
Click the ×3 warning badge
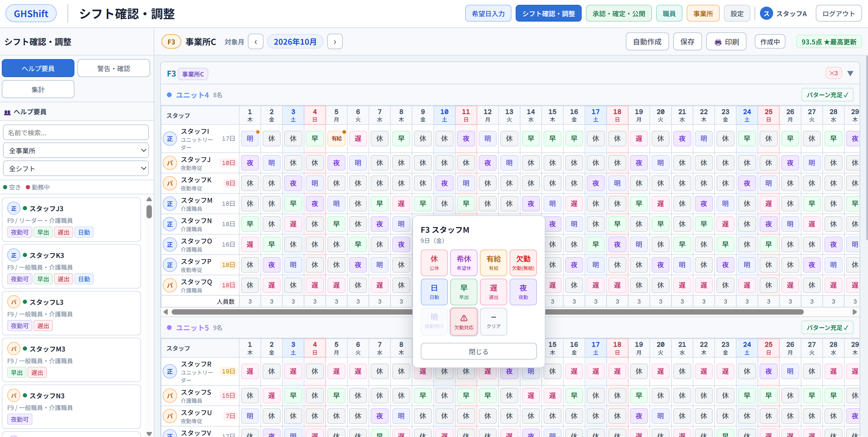833,73
